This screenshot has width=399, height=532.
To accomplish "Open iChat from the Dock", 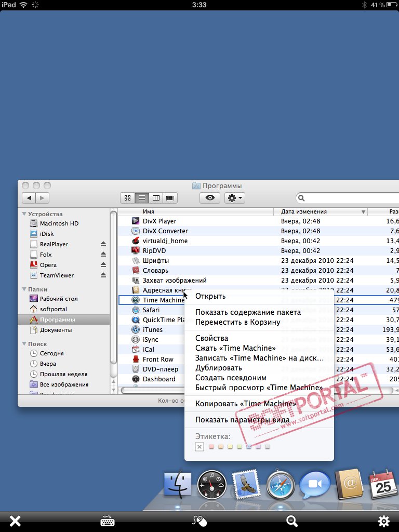I will [315, 485].
